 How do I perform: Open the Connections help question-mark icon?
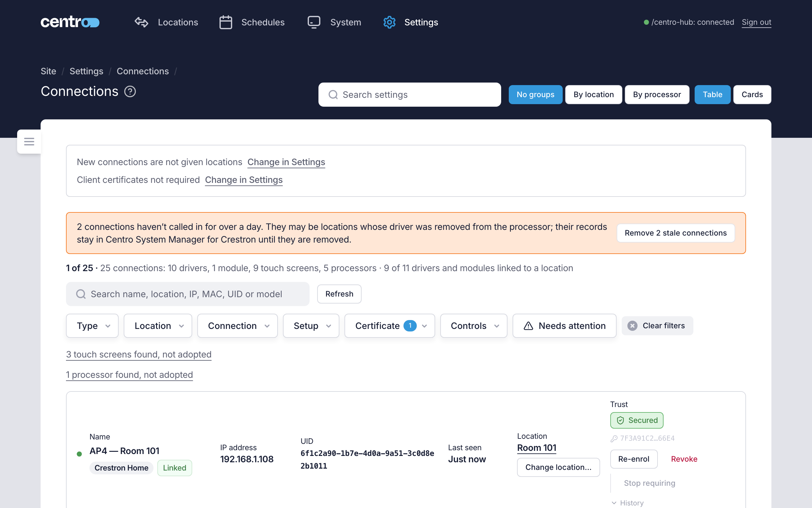tap(130, 91)
